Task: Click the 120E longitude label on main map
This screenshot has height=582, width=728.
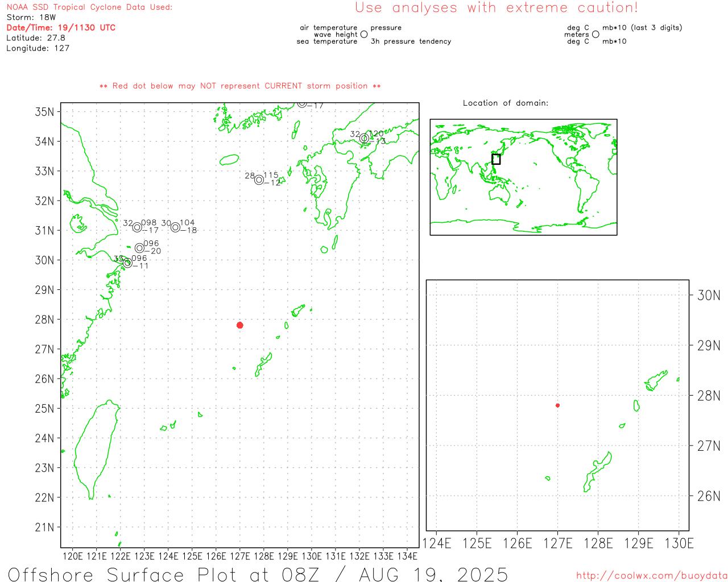Action: [x=73, y=556]
